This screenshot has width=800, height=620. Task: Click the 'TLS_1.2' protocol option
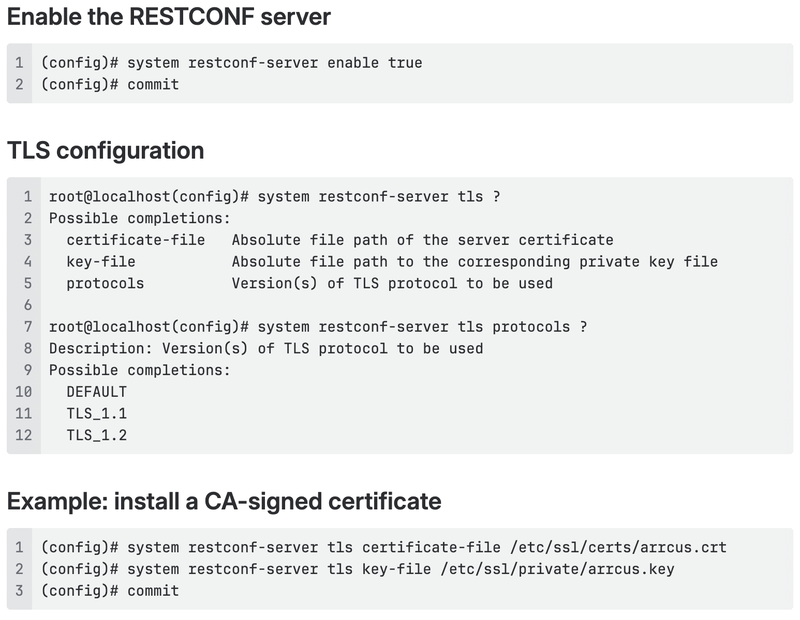pos(96,435)
